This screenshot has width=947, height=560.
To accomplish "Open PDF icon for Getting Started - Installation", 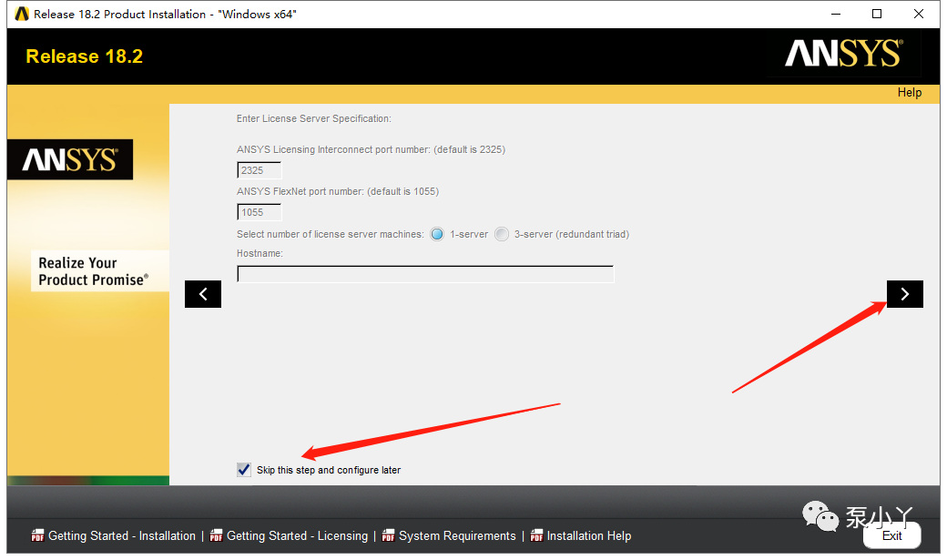I will click(x=37, y=535).
